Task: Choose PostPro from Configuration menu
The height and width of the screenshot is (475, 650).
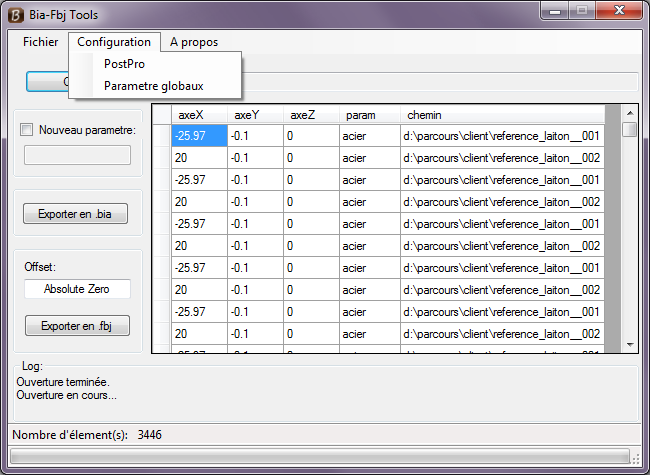Action: (155, 64)
